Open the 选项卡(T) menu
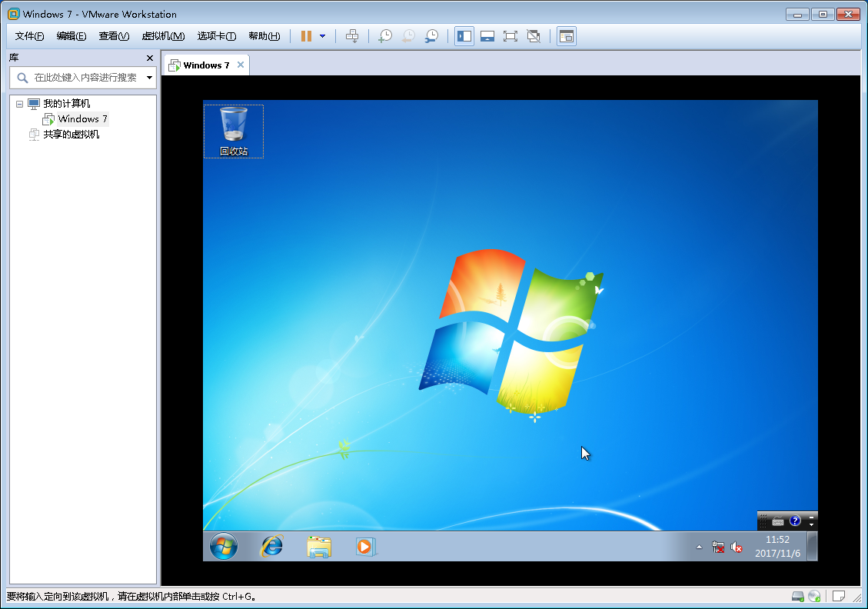Viewport: 868px width, 609px height. pos(217,36)
